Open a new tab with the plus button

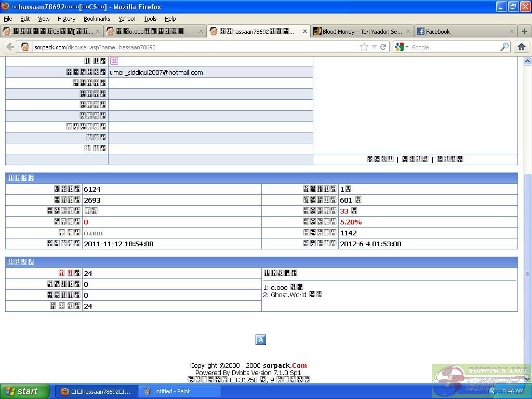[524, 31]
